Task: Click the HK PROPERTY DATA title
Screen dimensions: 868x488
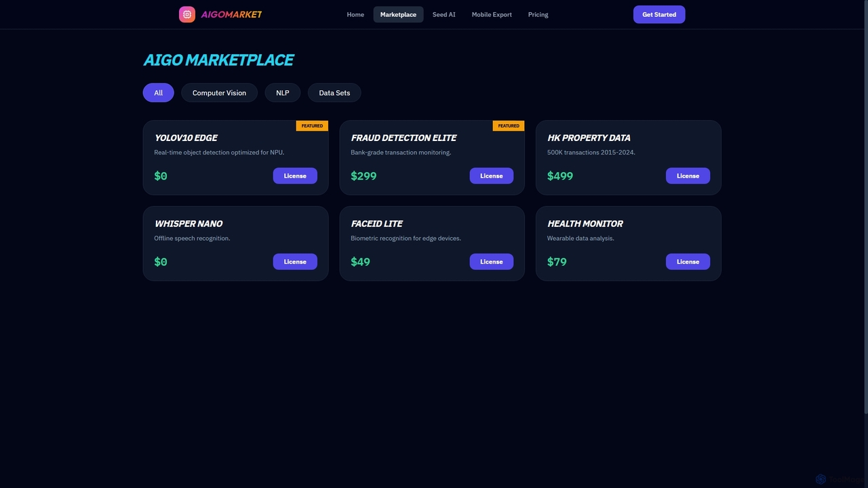Action: [x=589, y=138]
